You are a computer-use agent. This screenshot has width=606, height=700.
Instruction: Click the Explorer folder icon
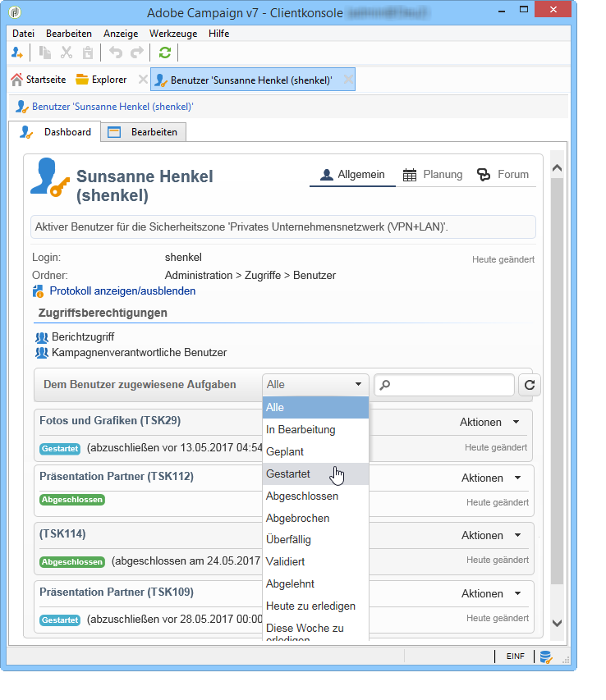coord(82,80)
